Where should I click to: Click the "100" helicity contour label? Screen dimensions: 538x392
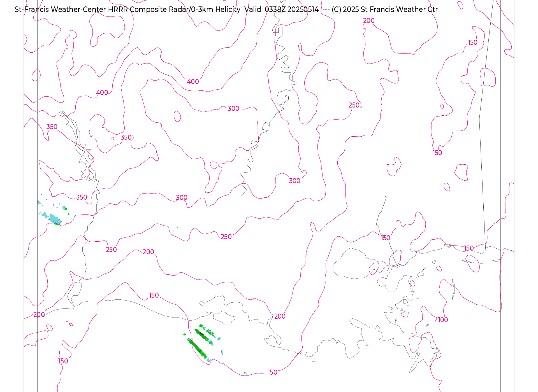tap(443, 320)
